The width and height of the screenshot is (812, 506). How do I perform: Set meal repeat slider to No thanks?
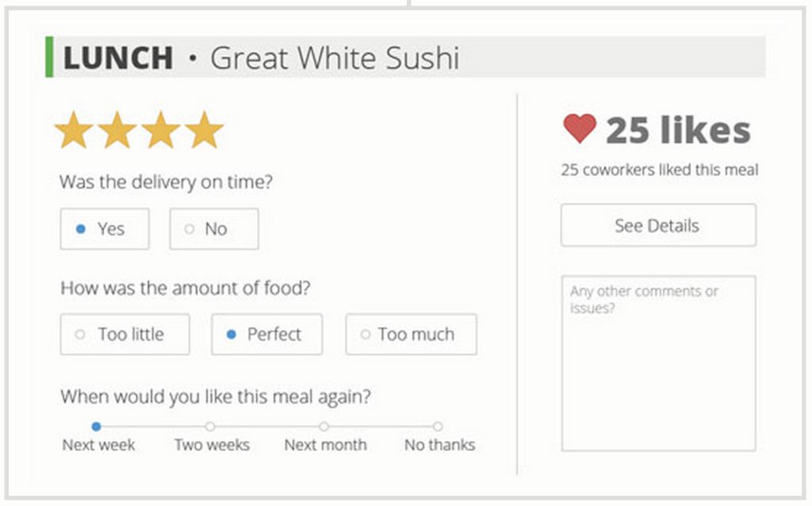click(x=438, y=427)
